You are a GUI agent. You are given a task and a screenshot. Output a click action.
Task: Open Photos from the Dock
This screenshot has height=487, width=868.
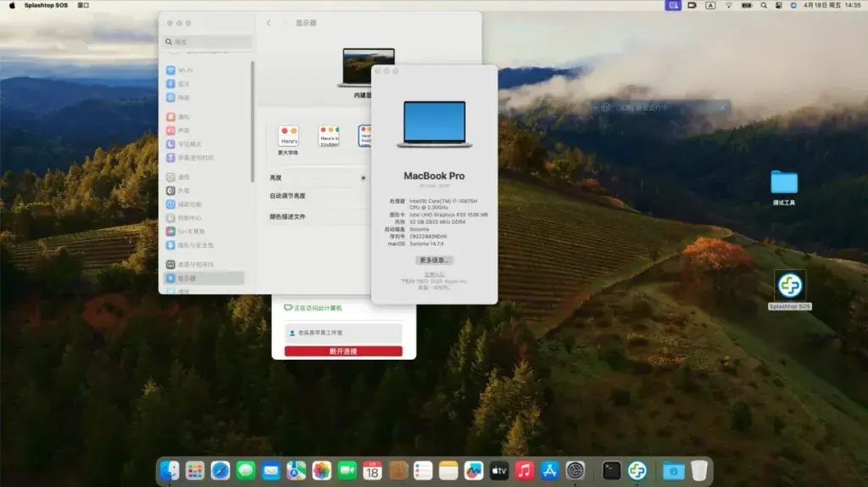[321, 471]
